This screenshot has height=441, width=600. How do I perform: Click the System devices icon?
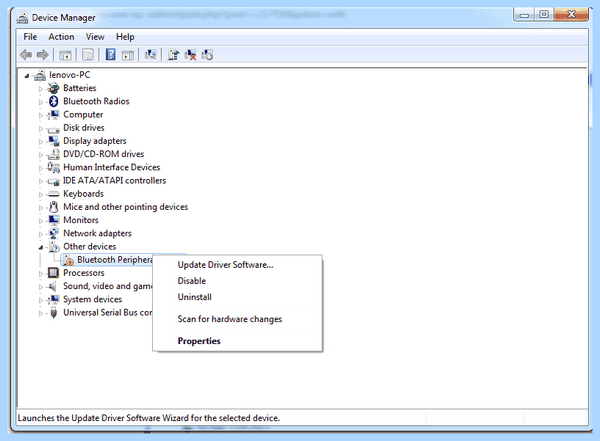point(54,299)
